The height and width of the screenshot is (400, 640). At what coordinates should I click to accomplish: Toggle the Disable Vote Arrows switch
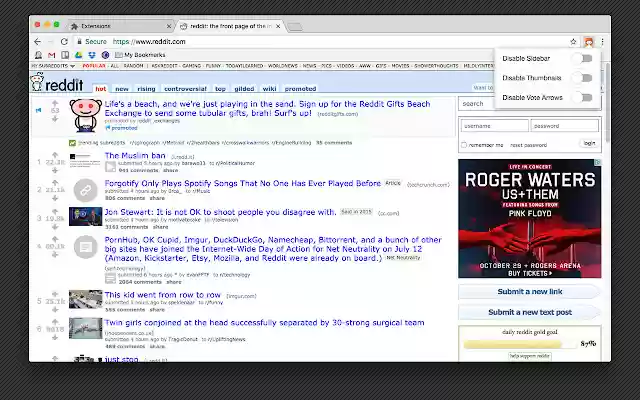tap(582, 97)
